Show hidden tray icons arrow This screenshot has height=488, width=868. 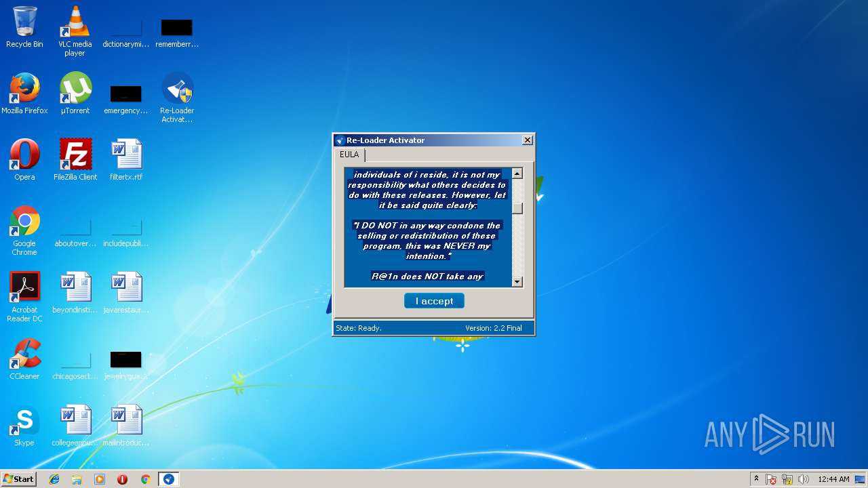tap(756, 479)
